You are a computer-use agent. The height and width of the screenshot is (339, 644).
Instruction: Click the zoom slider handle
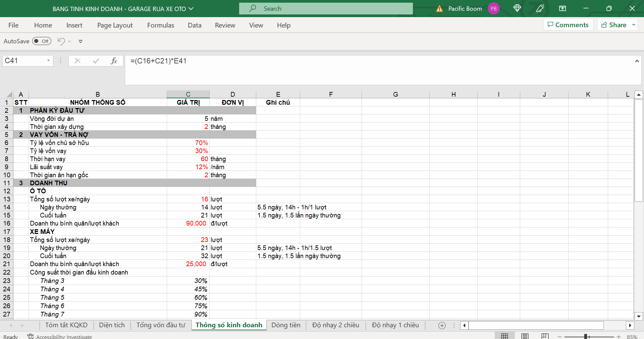coord(586,336)
